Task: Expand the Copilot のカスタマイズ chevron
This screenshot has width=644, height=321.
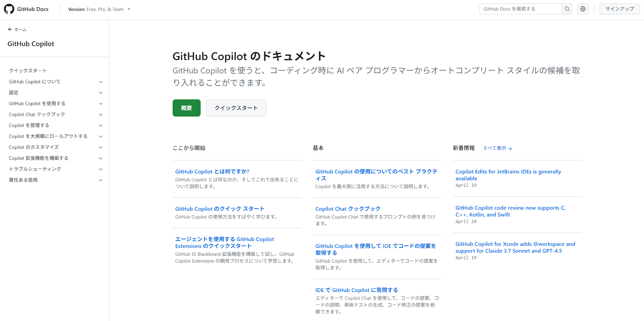Action: point(101,147)
